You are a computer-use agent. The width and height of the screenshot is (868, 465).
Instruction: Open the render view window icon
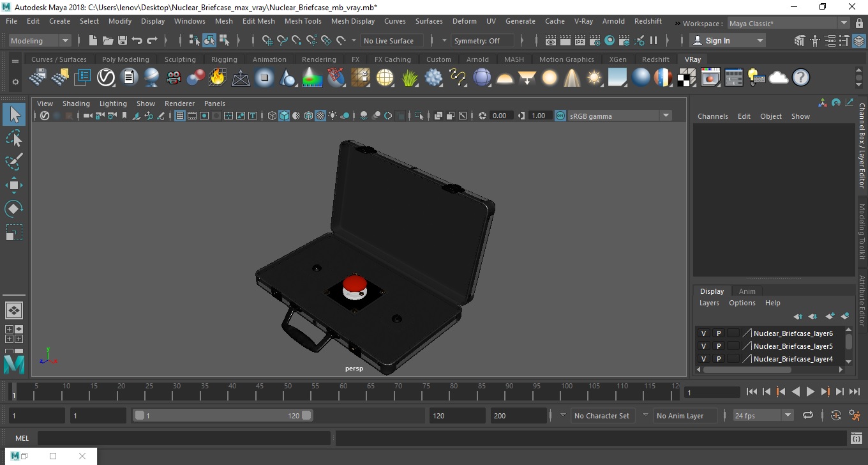click(551, 40)
